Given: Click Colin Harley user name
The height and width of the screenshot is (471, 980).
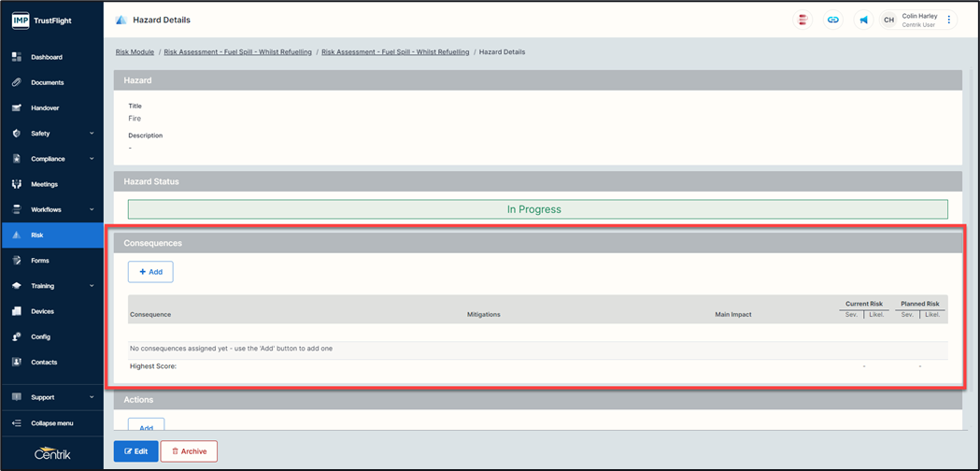Looking at the screenshot, I should (919, 16).
